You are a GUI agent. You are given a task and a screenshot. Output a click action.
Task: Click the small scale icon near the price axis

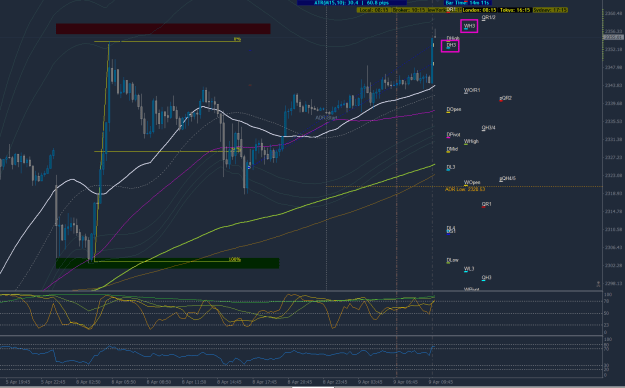598,284
